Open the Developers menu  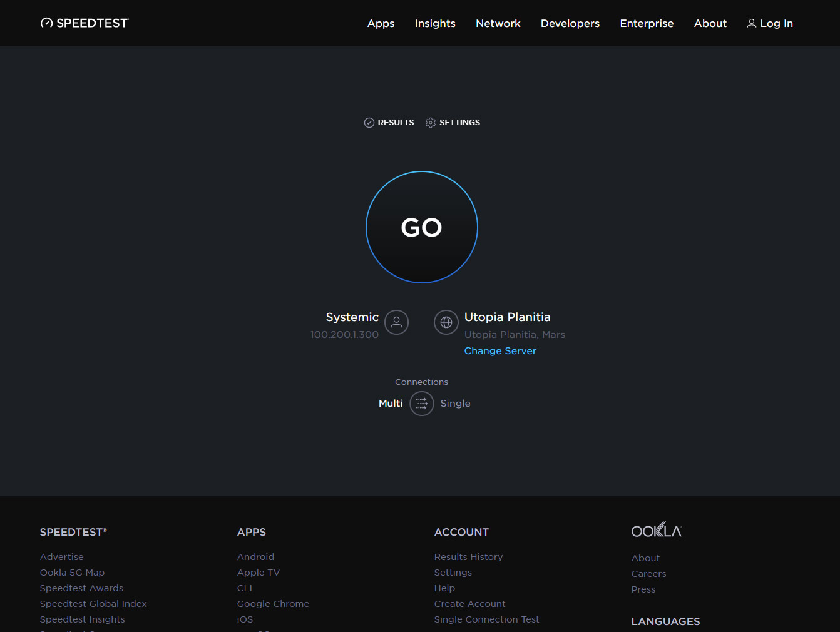[x=570, y=23]
